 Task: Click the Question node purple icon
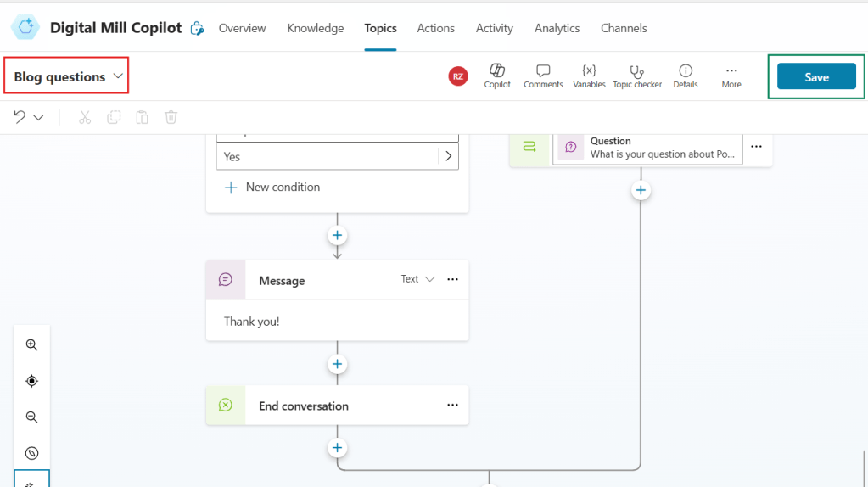pos(571,148)
